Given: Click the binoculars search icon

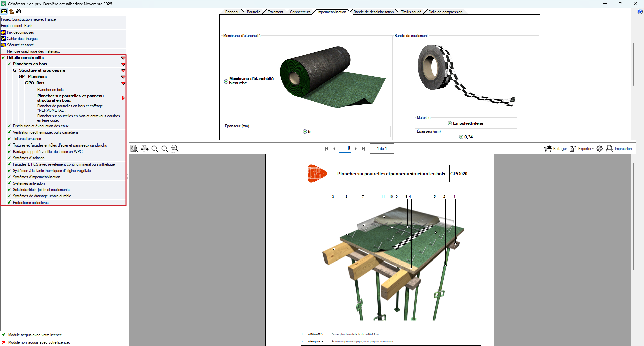Looking at the screenshot, I should coord(19,11).
